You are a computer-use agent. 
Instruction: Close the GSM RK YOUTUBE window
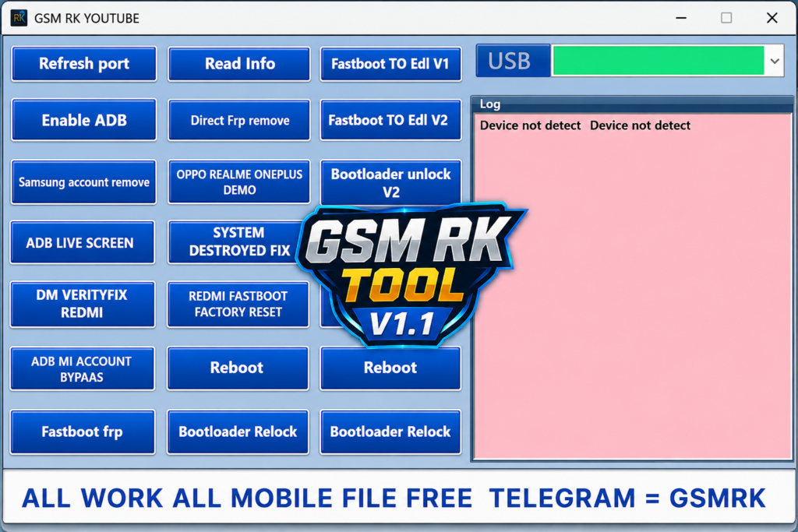772,18
